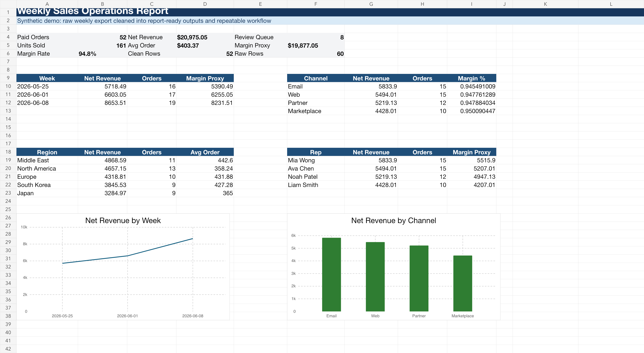
Task: Click the Marketplace bar in channel chart
Action: point(462,283)
